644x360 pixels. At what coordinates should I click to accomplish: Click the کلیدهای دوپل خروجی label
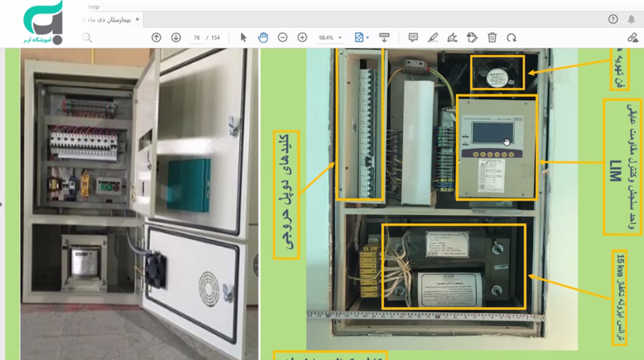click(287, 195)
